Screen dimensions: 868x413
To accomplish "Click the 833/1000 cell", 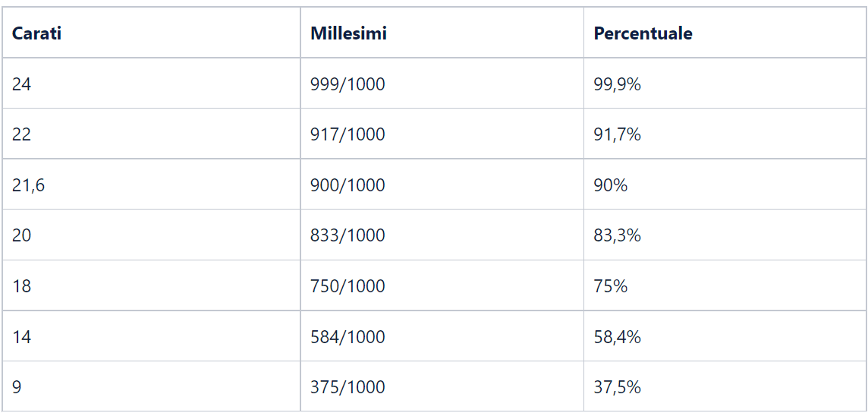I will 348,235.
